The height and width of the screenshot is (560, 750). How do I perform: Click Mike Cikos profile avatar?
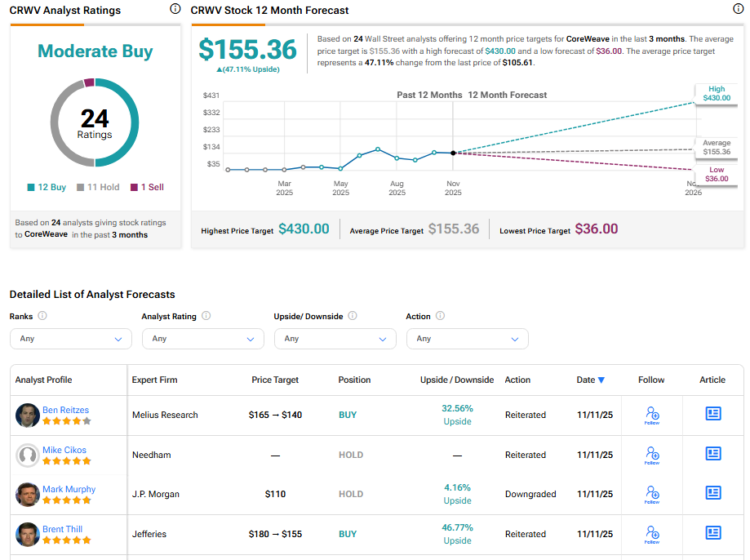coord(28,456)
